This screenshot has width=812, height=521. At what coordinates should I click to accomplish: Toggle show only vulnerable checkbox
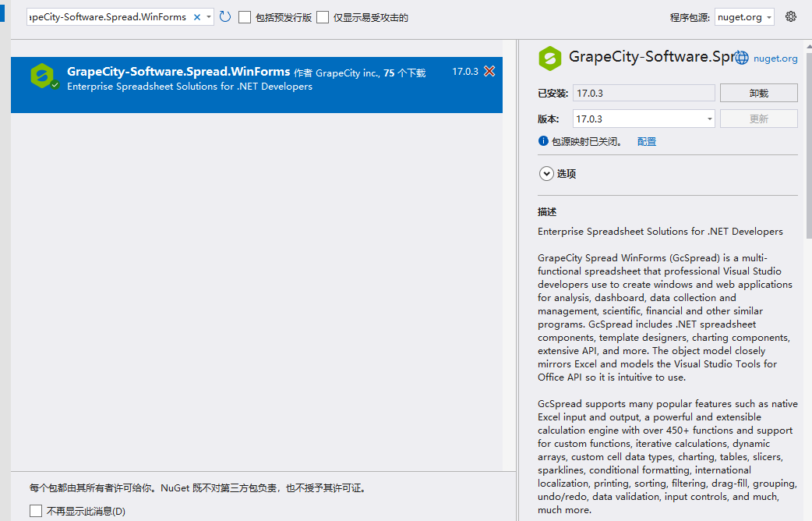coord(323,17)
